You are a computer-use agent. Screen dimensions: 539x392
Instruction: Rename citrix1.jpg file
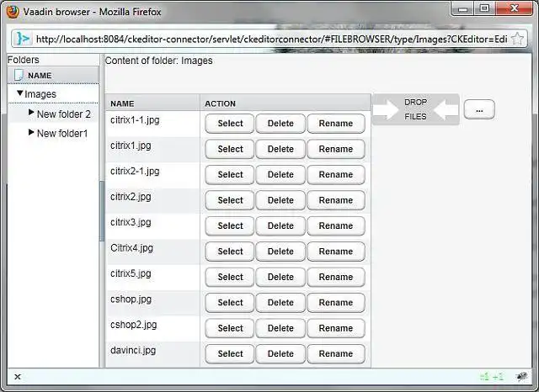(336, 149)
